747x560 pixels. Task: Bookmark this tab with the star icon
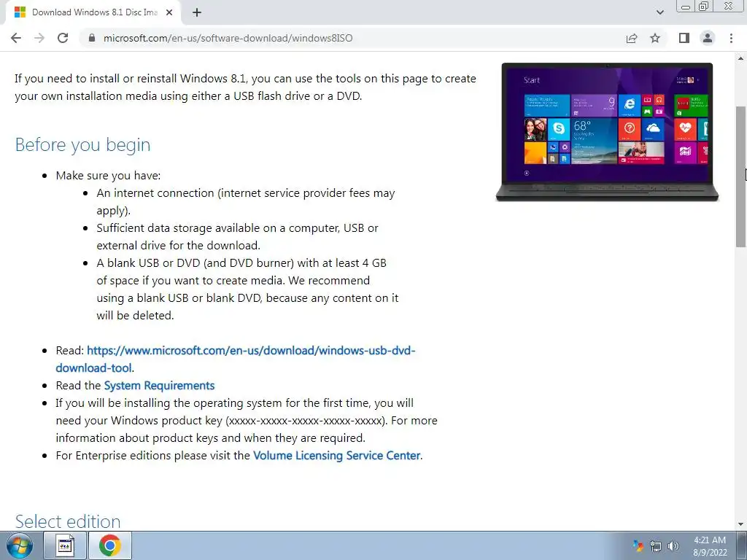655,38
